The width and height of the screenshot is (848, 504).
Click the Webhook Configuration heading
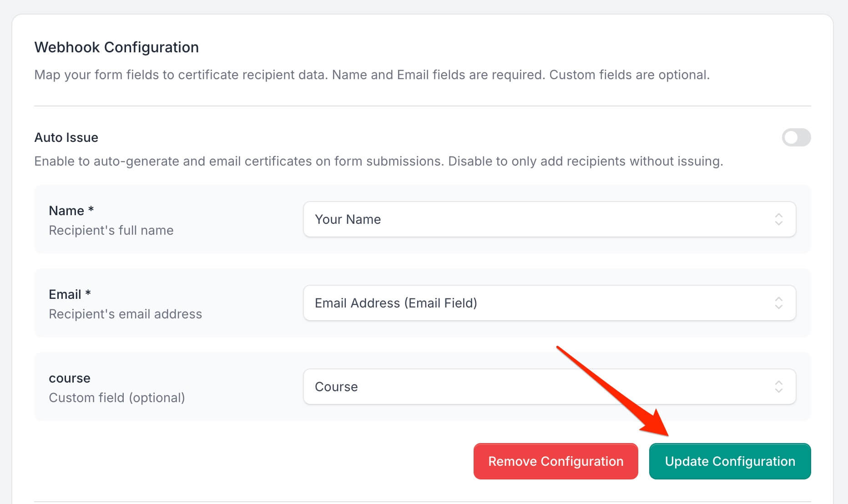[116, 47]
